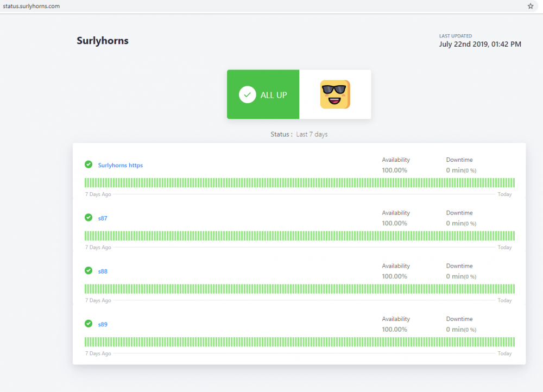Click the s89 uptime bar chart
Image resolution: width=543 pixels, height=392 pixels.
299,342
